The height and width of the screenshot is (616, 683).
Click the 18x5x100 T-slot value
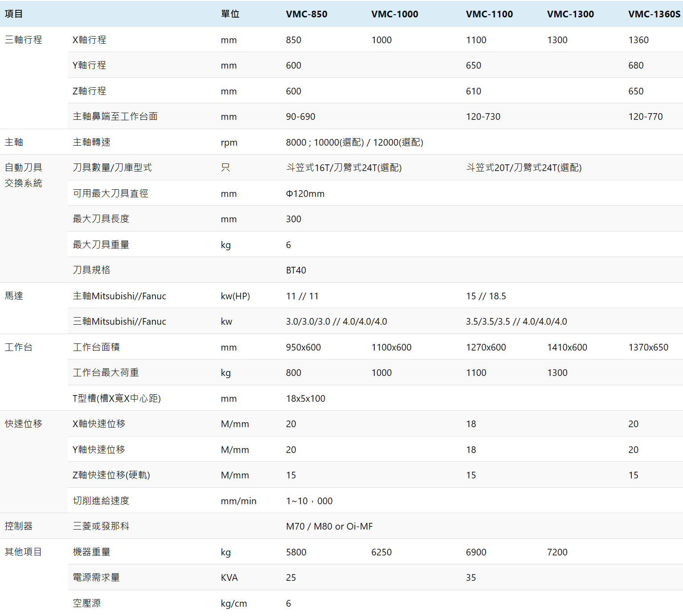[x=306, y=399]
